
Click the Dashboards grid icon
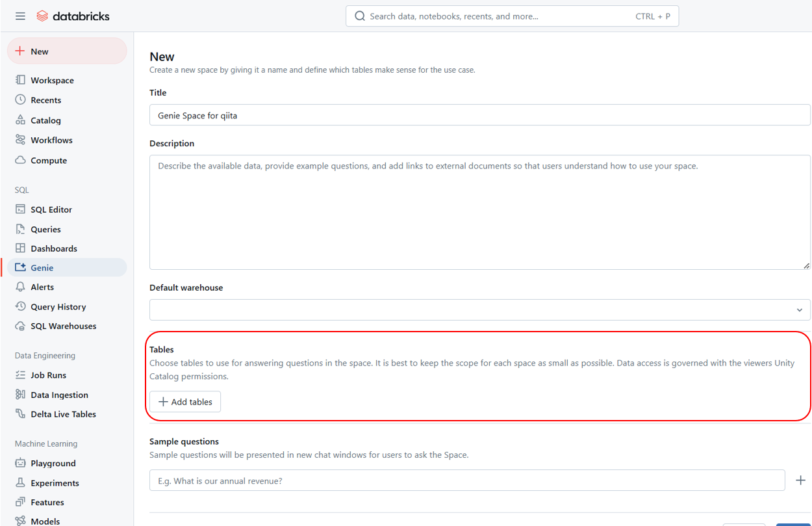(x=20, y=248)
